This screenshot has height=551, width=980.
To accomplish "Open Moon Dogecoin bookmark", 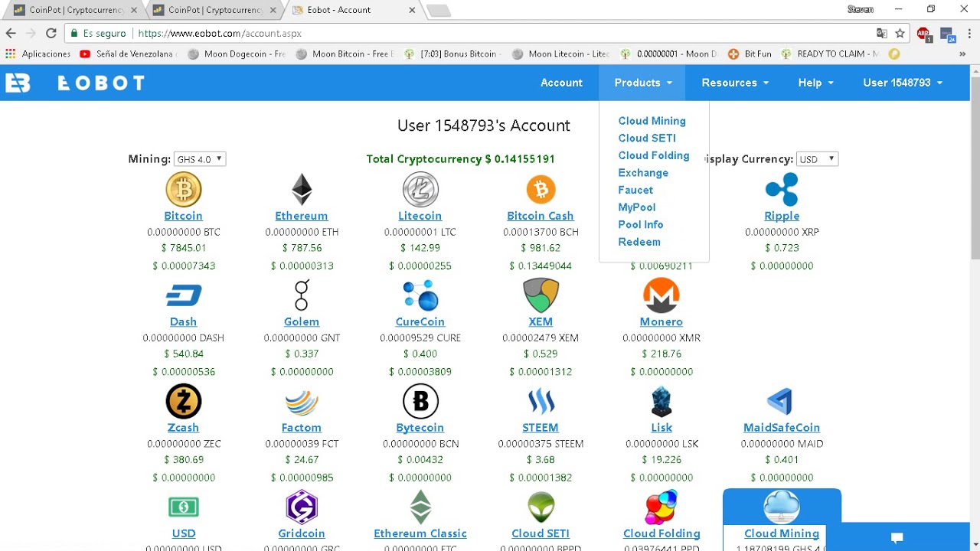I will (x=237, y=54).
